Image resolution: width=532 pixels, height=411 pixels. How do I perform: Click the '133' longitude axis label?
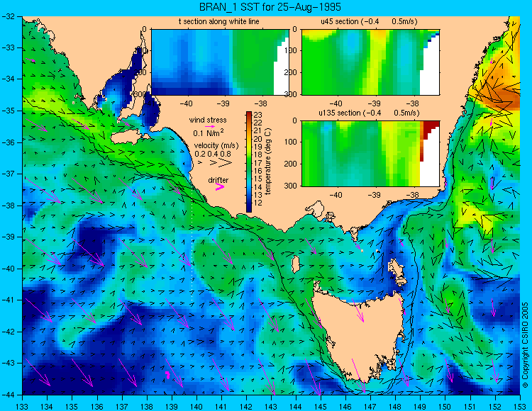23,406
